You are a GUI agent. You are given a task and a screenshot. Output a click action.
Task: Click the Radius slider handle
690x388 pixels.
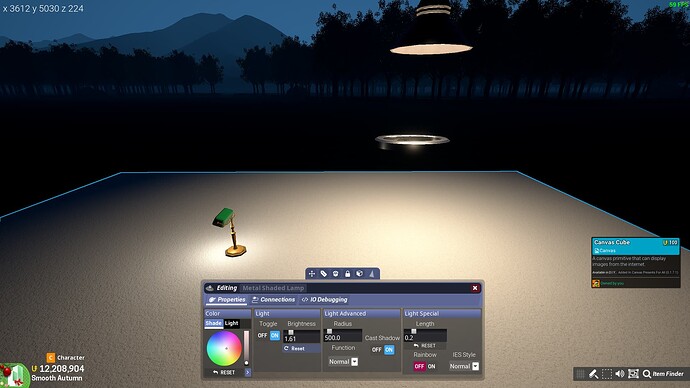[329, 331]
